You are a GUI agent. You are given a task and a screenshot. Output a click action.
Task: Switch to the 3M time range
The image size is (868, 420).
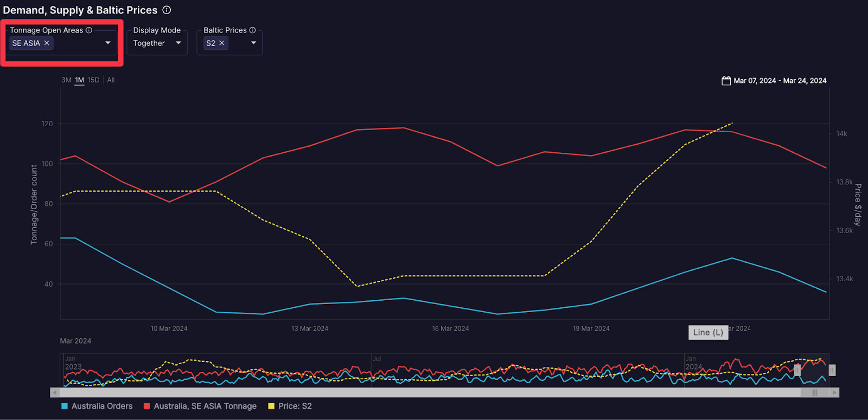tap(66, 80)
